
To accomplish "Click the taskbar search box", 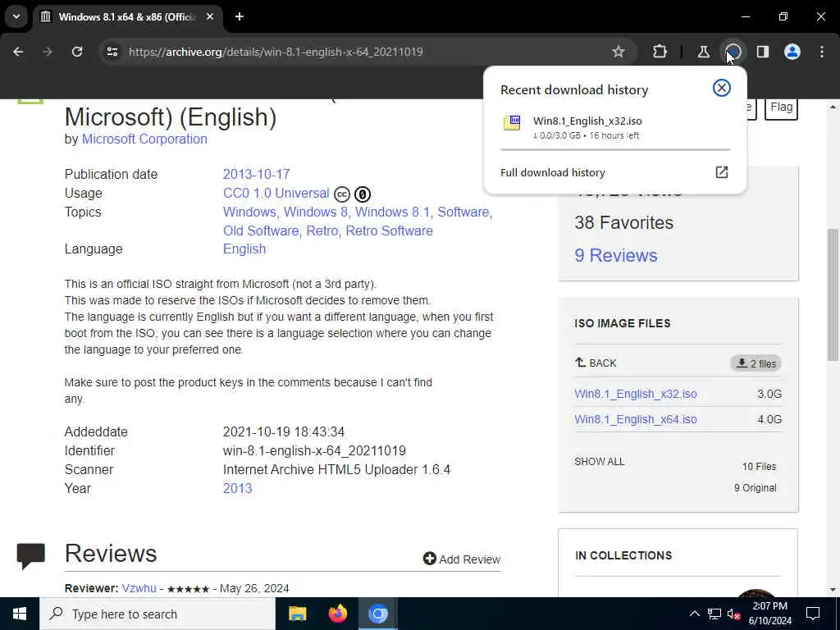I will pyautogui.click(x=157, y=614).
